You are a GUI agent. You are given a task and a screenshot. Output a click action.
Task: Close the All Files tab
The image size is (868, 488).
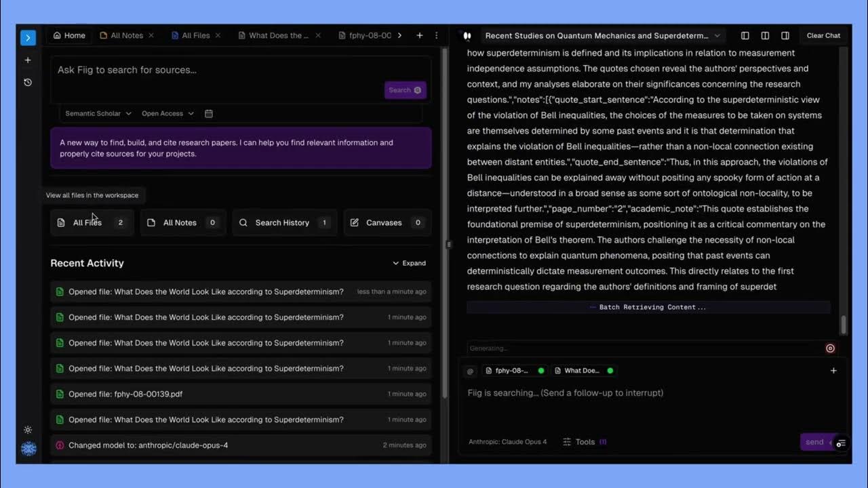218,35
